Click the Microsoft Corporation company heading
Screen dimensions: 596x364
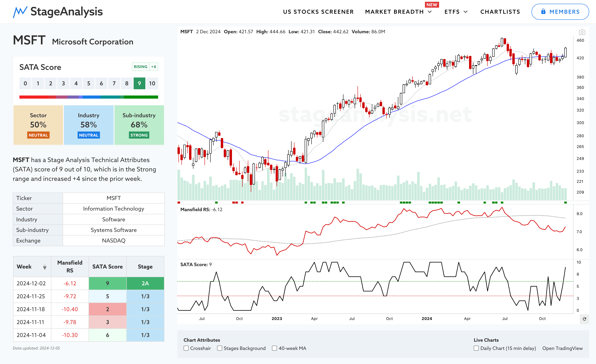[x=93, y=42]
